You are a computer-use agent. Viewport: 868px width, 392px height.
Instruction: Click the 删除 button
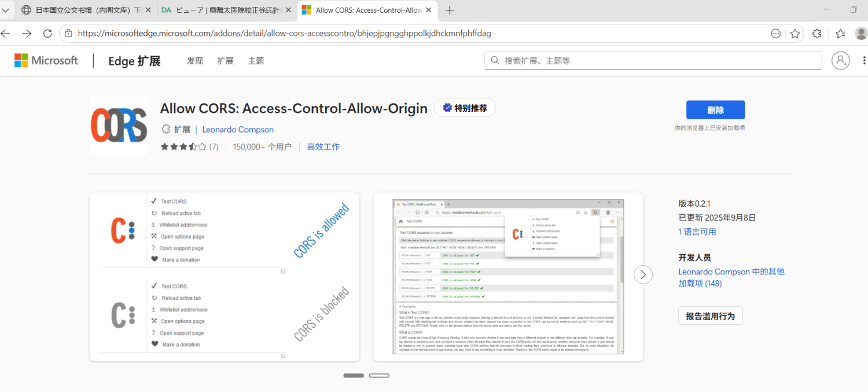tap(715, 110)
